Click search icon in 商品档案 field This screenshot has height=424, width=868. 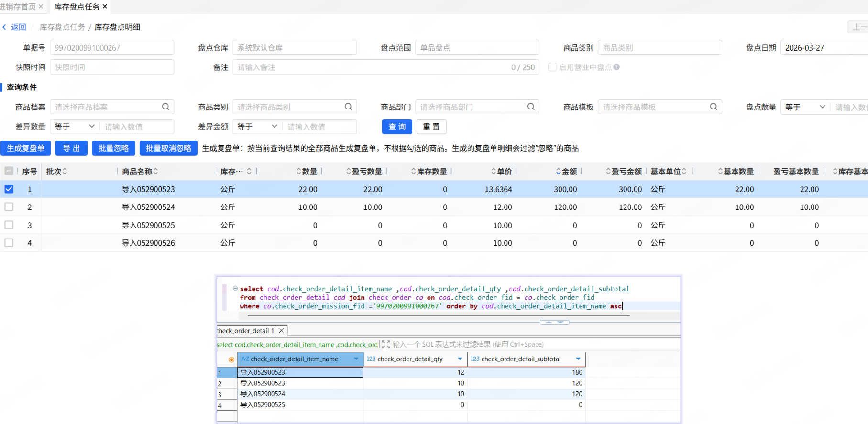tap(165, 107)
